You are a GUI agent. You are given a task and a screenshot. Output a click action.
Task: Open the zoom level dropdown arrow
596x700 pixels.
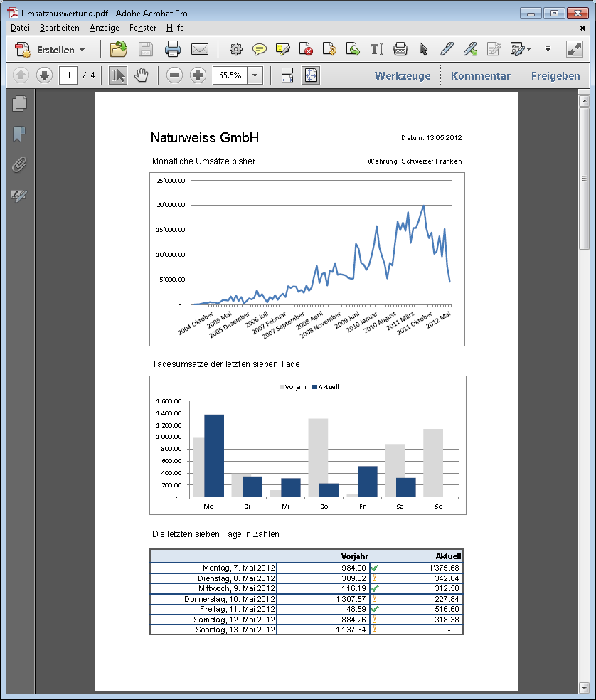pos(255,75)
